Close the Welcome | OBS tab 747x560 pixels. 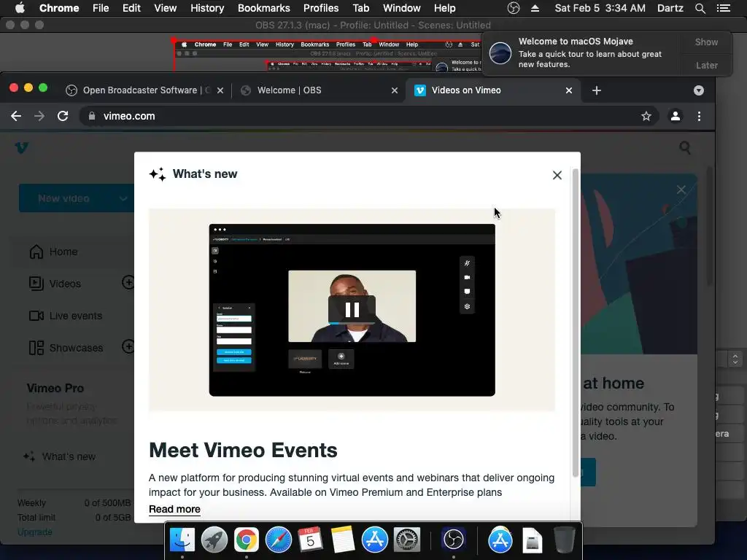(395, 90)
